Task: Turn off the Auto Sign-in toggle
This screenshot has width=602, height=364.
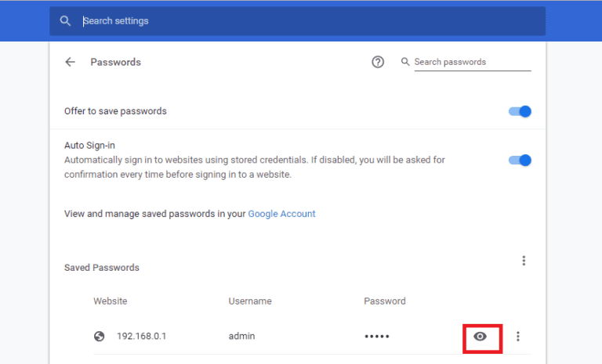Action: tap(520, 160)
